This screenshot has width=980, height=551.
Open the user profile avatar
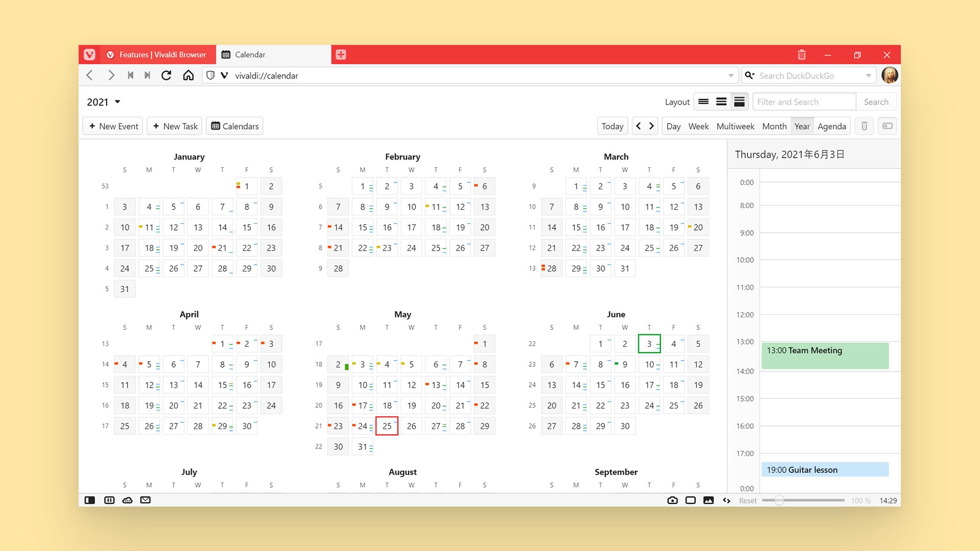(x=890, y=76)
